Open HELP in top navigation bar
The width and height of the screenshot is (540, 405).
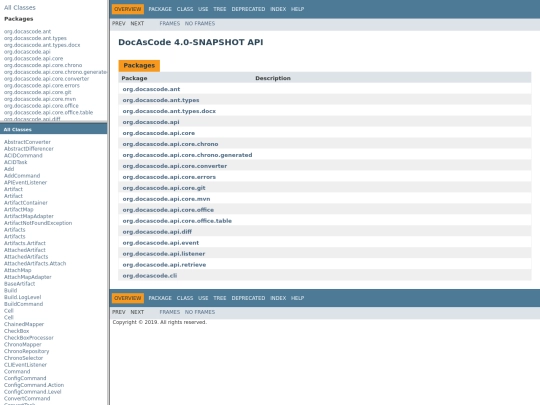[x=298, y=9]
